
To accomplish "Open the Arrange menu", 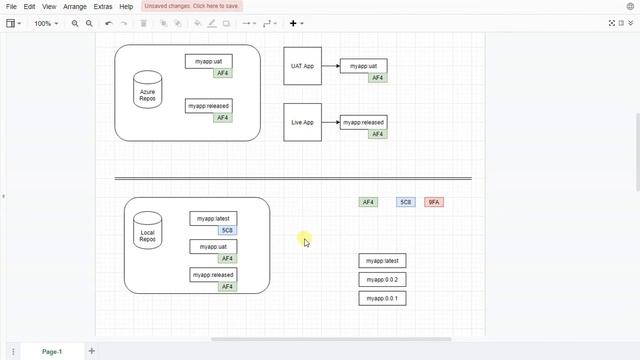I will point(75,7).
